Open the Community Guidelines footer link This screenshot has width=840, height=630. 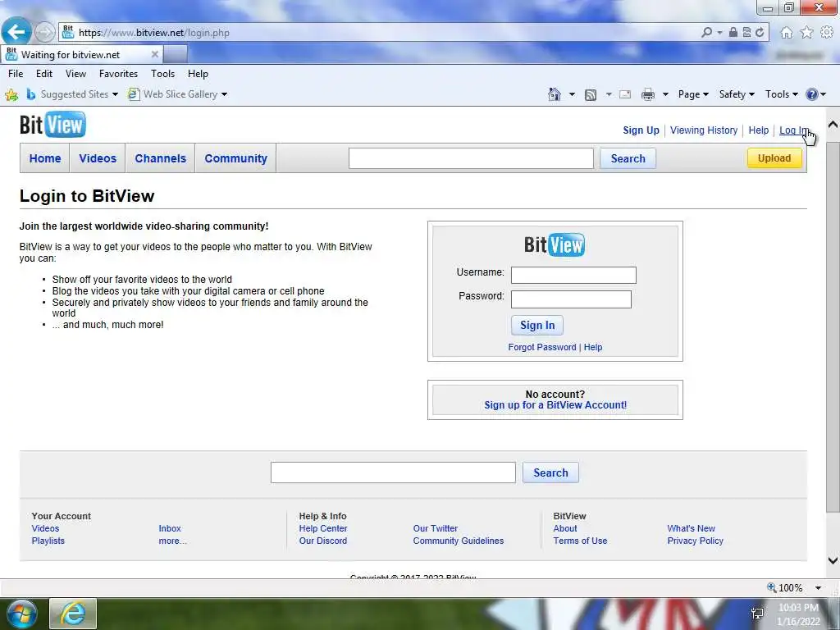(x=458, y=541)
